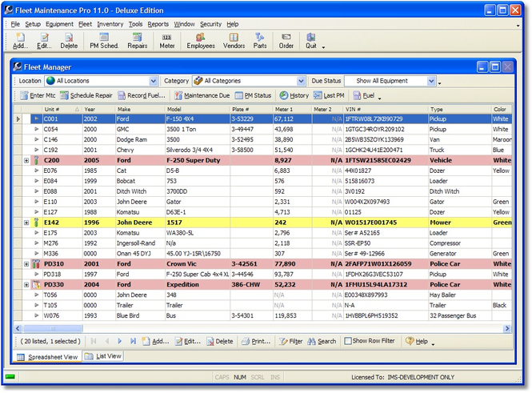Switch to the List View tab
The height and width of the screenshot is (393, 532).
pos(103,356)
